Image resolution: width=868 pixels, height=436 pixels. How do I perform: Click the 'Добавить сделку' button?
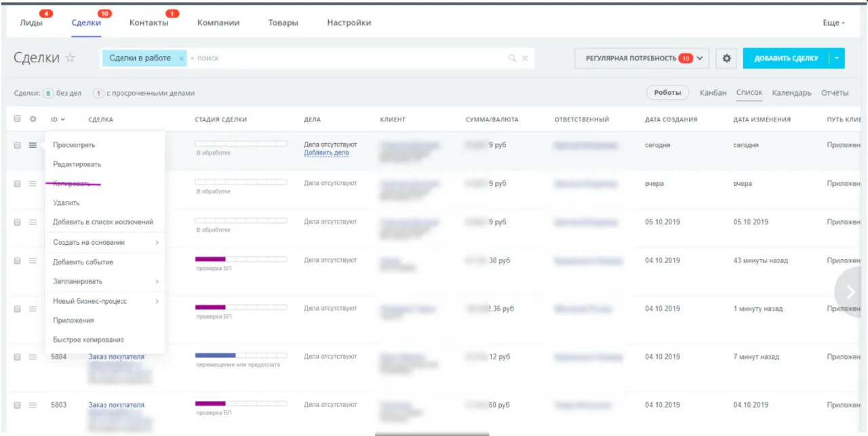tap(785, 58)
